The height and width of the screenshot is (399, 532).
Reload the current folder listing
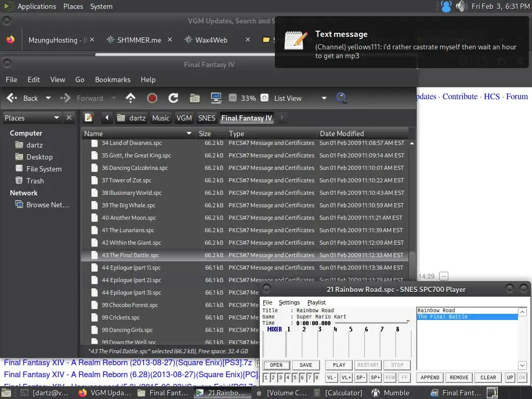click(x=174, y=98)
